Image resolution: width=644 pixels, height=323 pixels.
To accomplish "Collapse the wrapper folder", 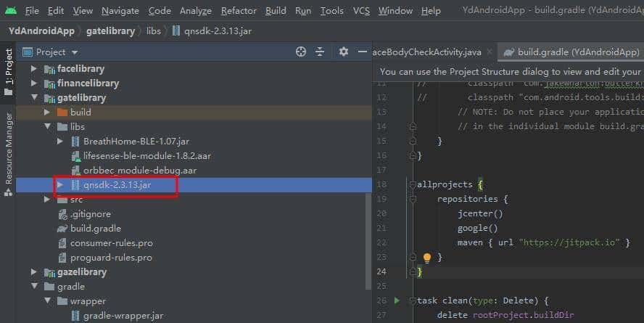I will coord(47,300).
